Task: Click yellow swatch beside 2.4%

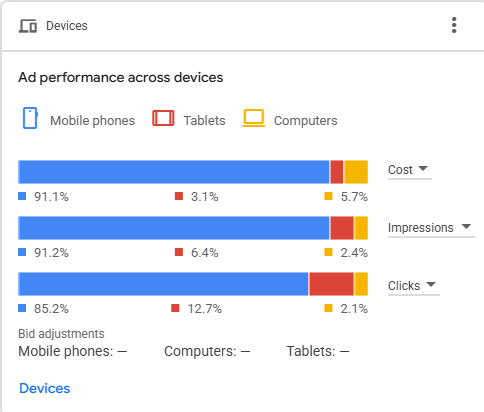Action: (x=328, y=252)
